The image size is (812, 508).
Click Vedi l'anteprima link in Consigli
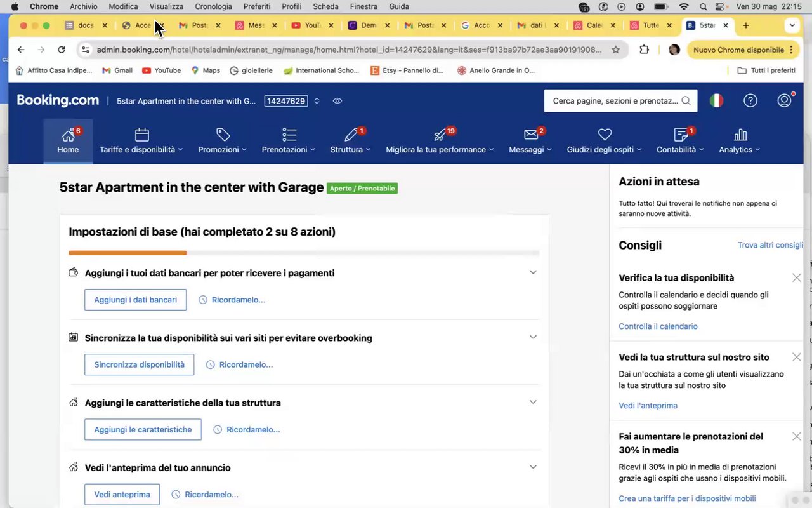coord(648,406)
